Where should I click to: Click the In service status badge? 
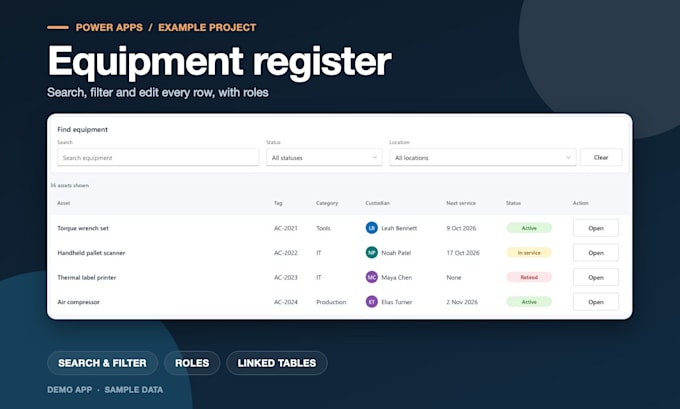(529, 252)
